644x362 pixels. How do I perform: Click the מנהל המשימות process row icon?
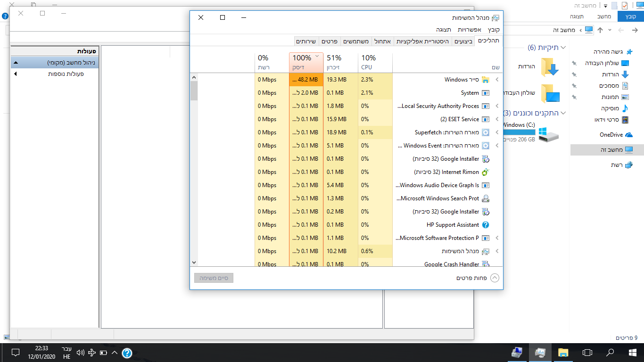click(485, 251)
